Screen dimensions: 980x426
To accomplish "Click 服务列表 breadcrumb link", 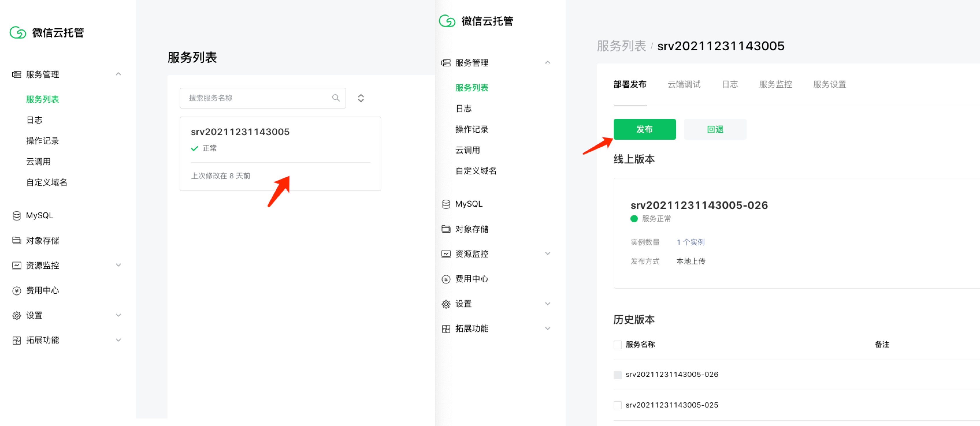I will pos(621,46).
